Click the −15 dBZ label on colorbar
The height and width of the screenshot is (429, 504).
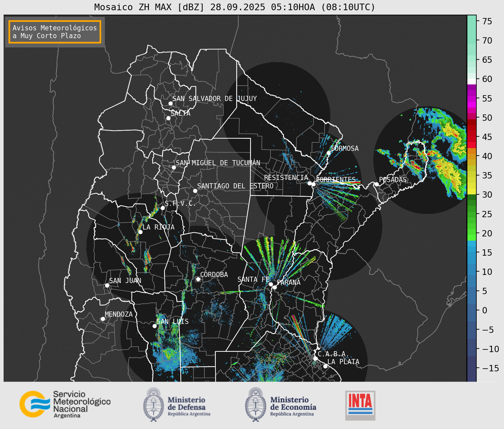[490, 368]
